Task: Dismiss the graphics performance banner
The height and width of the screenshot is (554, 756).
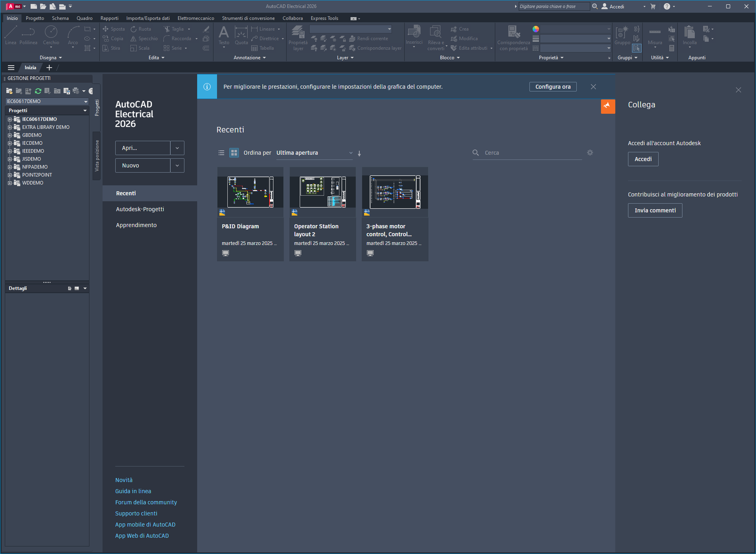Action: tap(593, 87)
